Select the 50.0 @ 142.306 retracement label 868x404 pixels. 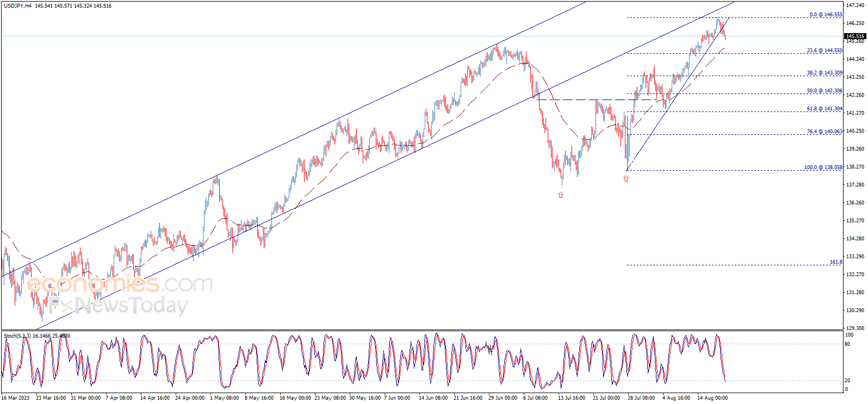824,91
